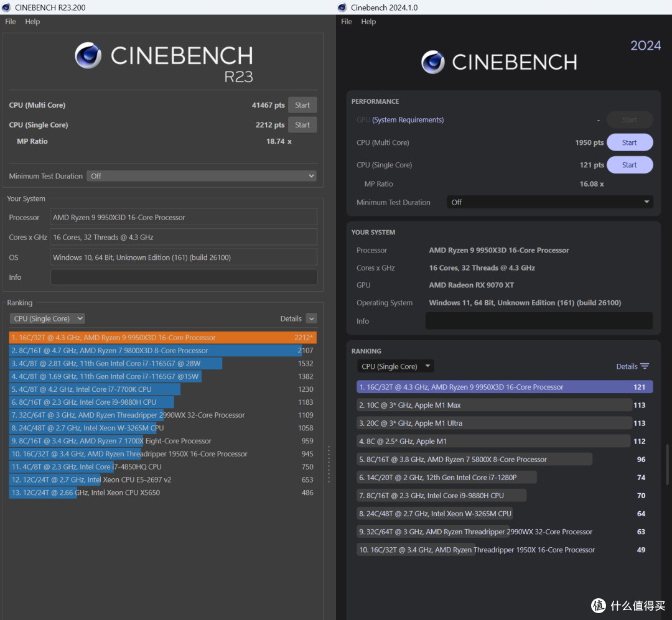Viewport: 672px width, 620px height.
Task: Select R23 ranking row Ryzen 7 9800X3D
Action: (163, 351)
